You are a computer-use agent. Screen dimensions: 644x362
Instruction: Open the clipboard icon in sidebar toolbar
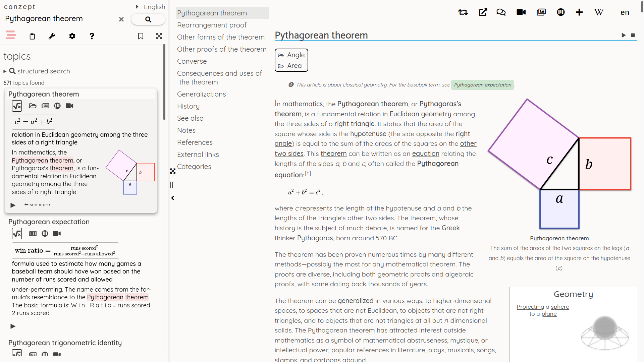pos(32,36)
